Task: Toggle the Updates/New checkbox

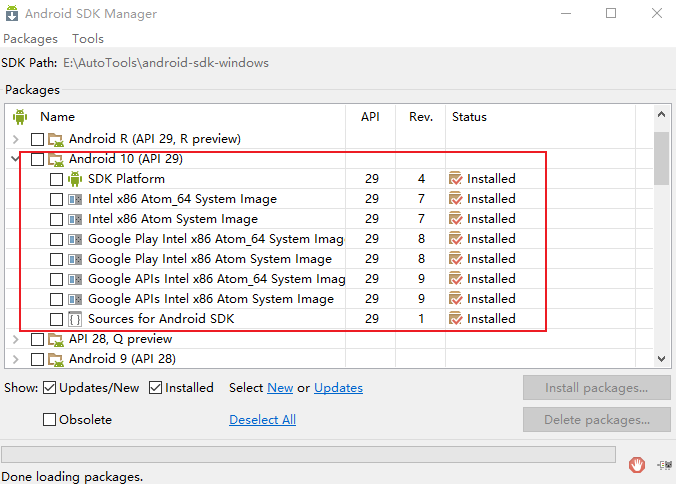Action: pos(50,388)
